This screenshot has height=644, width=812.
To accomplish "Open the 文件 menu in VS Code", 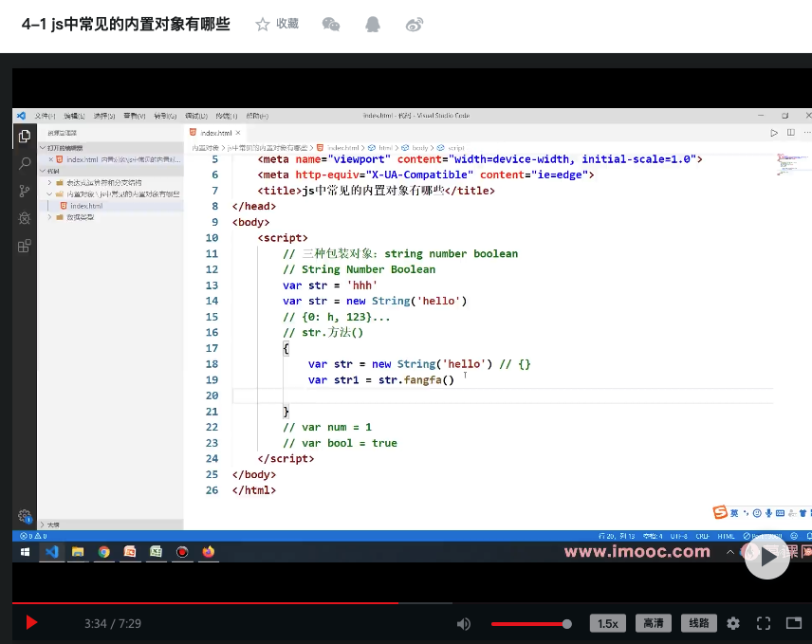I will (x=45, y=116).
